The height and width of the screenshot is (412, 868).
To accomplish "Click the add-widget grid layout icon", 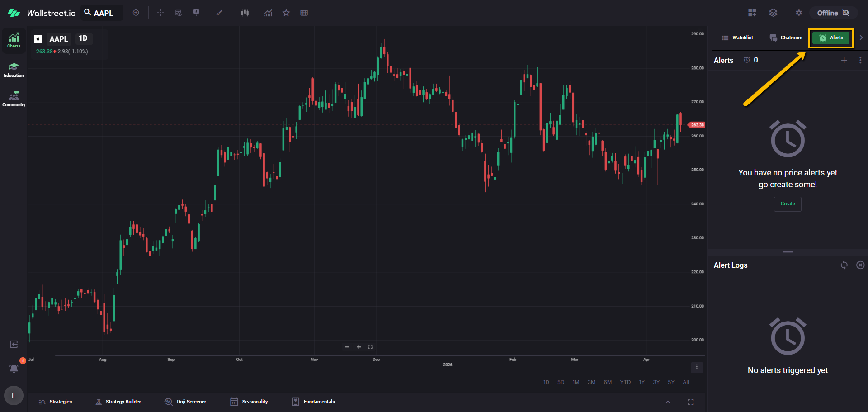I will [752, 13].
